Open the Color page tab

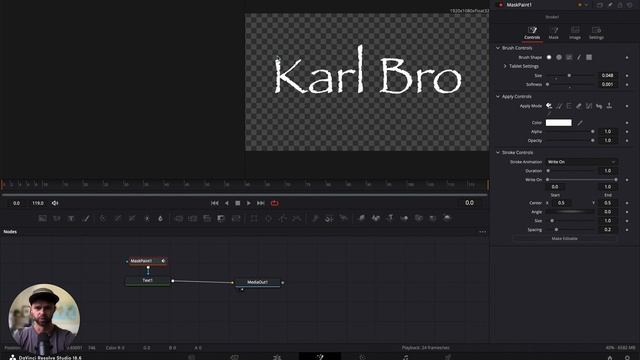[x=362, y=357]
